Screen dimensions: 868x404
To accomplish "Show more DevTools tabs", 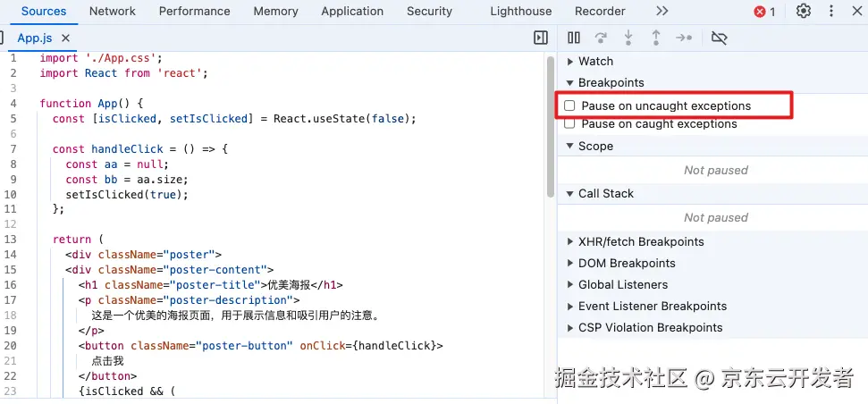I will click(x=662, y=11).
